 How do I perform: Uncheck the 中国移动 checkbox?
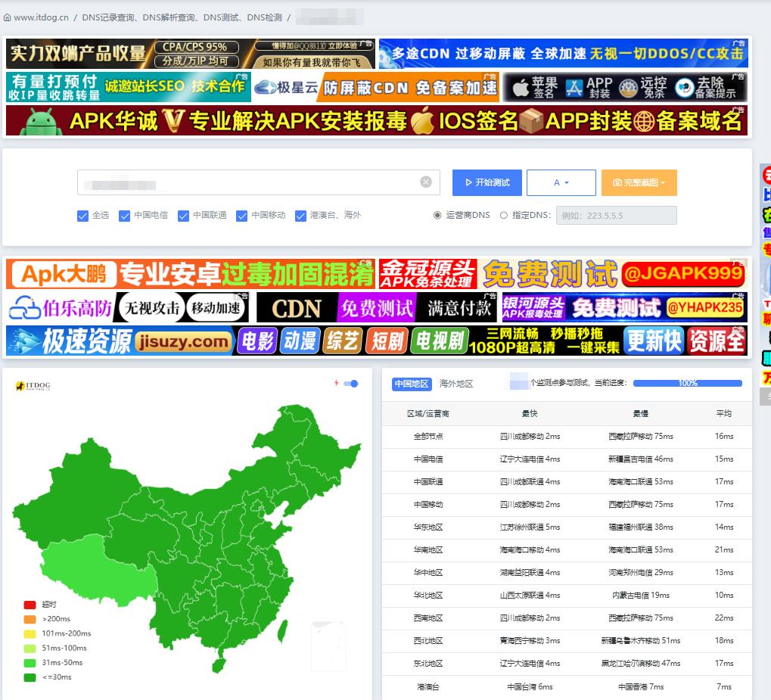pyautogui.click(x=242, y=216)
